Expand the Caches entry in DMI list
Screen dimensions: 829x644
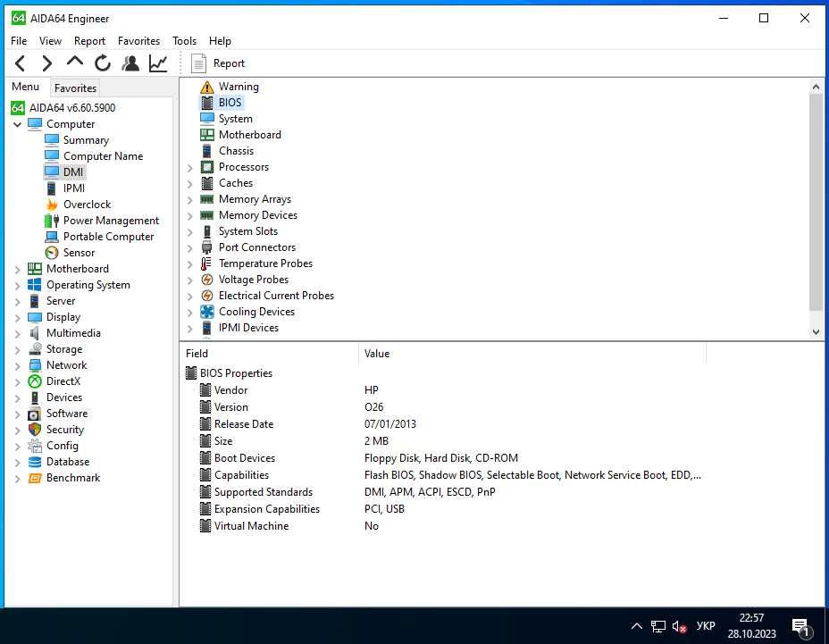[x=189, y=183]
